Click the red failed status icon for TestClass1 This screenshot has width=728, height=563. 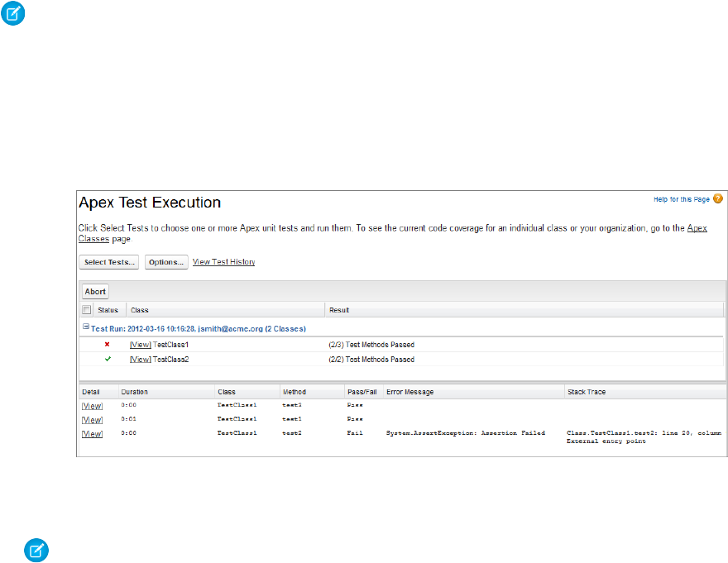click(107, 344)
